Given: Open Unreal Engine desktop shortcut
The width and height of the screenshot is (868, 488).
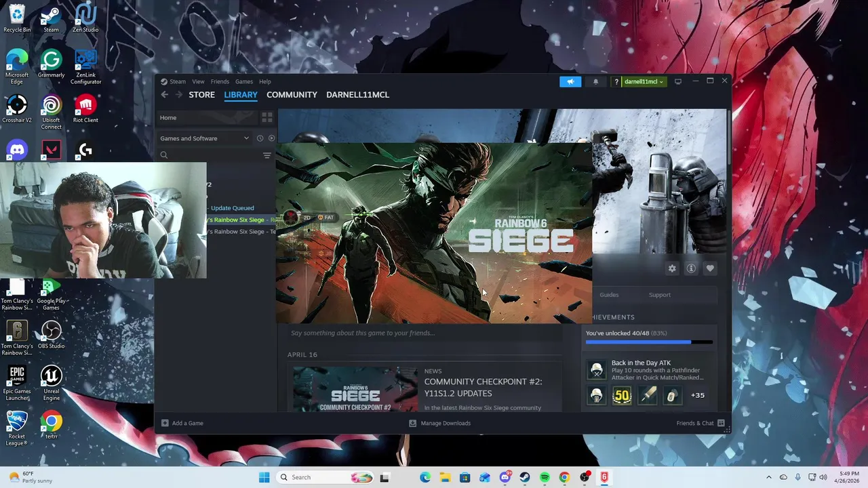Looking at the screenshot, I should coord(51,384).
